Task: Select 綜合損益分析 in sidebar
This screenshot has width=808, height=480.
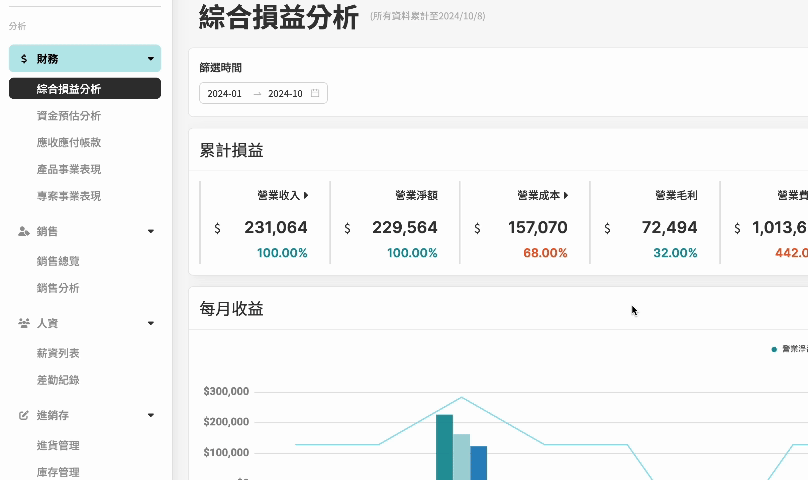Action: [85, 89]
